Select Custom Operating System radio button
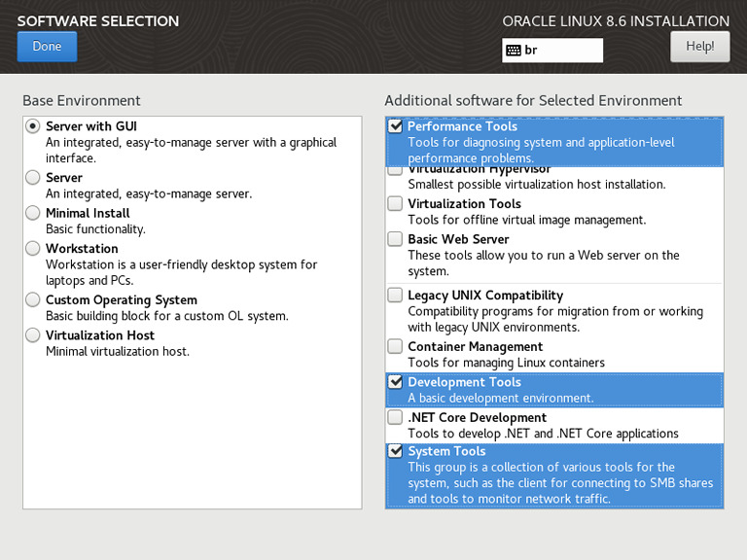Viewport: 747px width, 560px height. (x=33, y=300)
